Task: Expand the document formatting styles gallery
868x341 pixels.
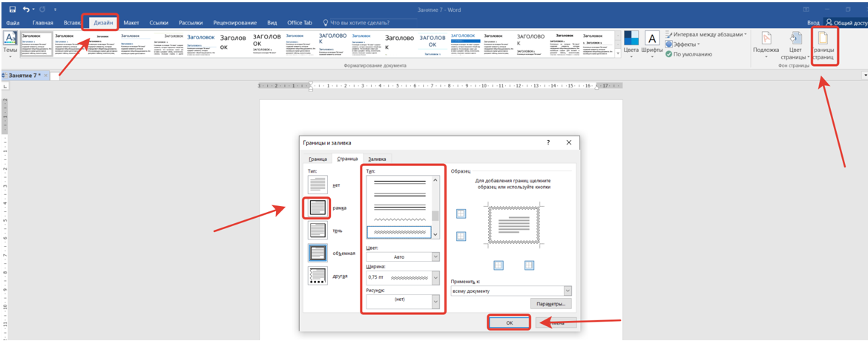Action: click(x=618, y=53)
